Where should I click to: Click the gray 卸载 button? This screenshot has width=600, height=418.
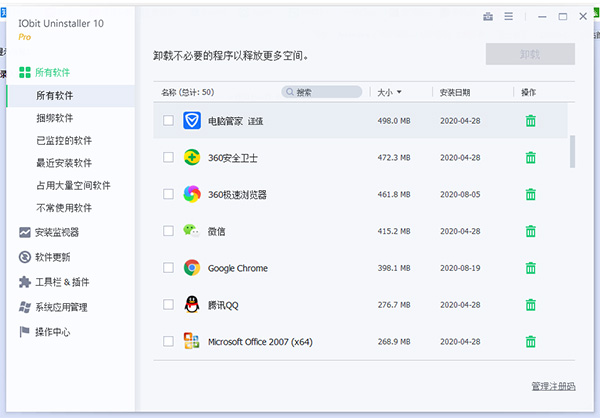530,54
